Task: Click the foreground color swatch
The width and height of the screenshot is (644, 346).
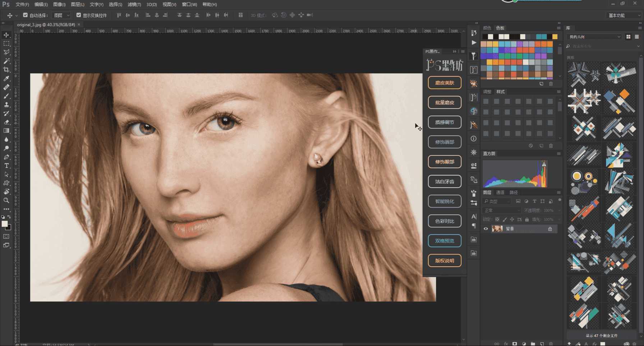Action: point(5,224)
